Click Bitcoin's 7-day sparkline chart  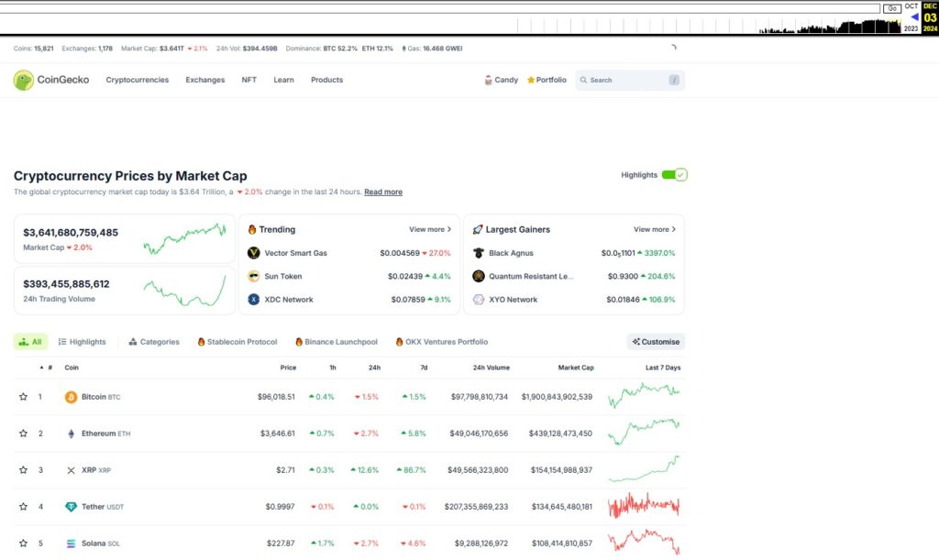pos(644,395)
